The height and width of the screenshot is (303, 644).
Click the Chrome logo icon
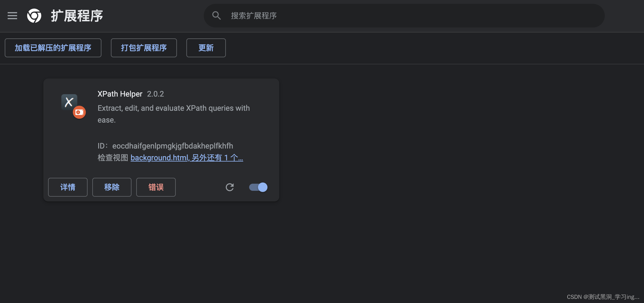[34, 16]
